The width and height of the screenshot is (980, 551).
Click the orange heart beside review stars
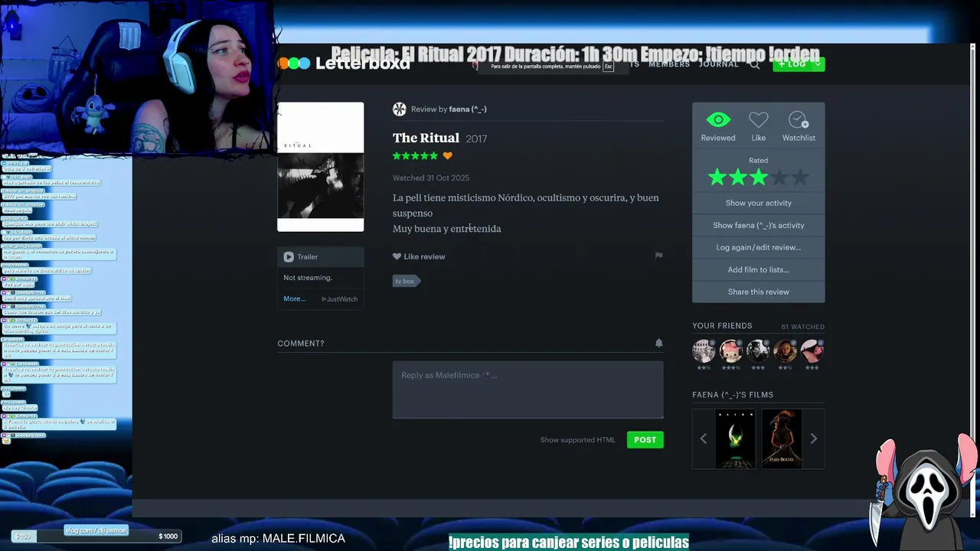pyautogui.click(x=448, y=156)
